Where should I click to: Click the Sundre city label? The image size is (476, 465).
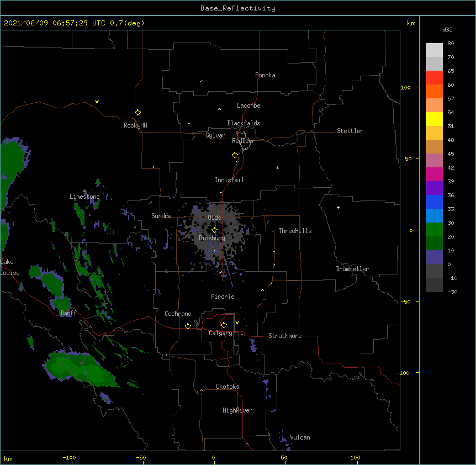(x=161, y=216)
